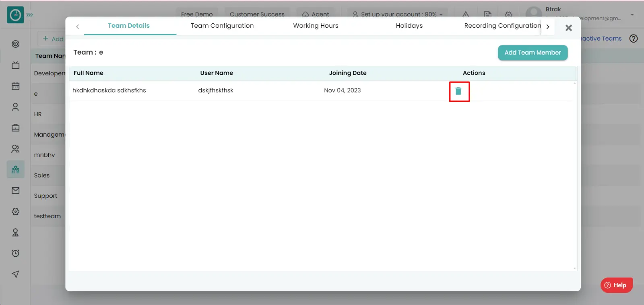Select the testteam team row

click(x=47, y=216)
